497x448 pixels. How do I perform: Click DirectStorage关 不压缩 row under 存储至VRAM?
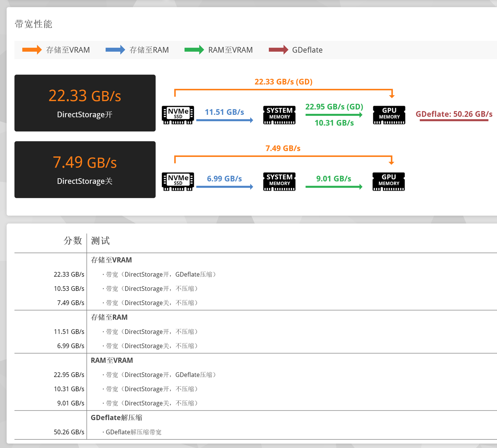[x=150, y=303]
